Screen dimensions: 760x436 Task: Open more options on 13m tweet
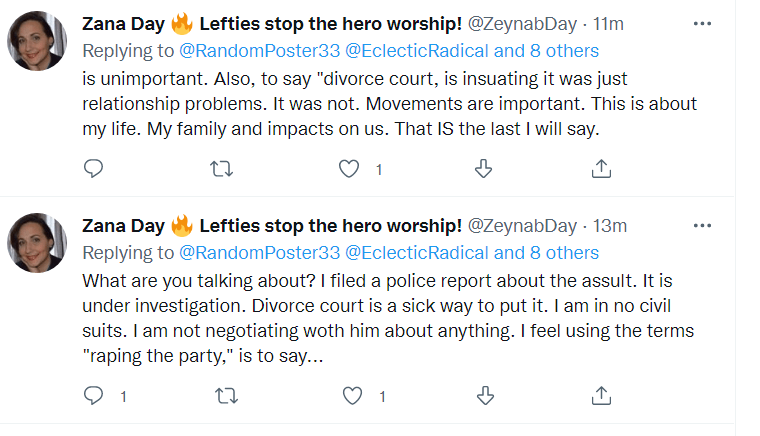coord(704,226)
